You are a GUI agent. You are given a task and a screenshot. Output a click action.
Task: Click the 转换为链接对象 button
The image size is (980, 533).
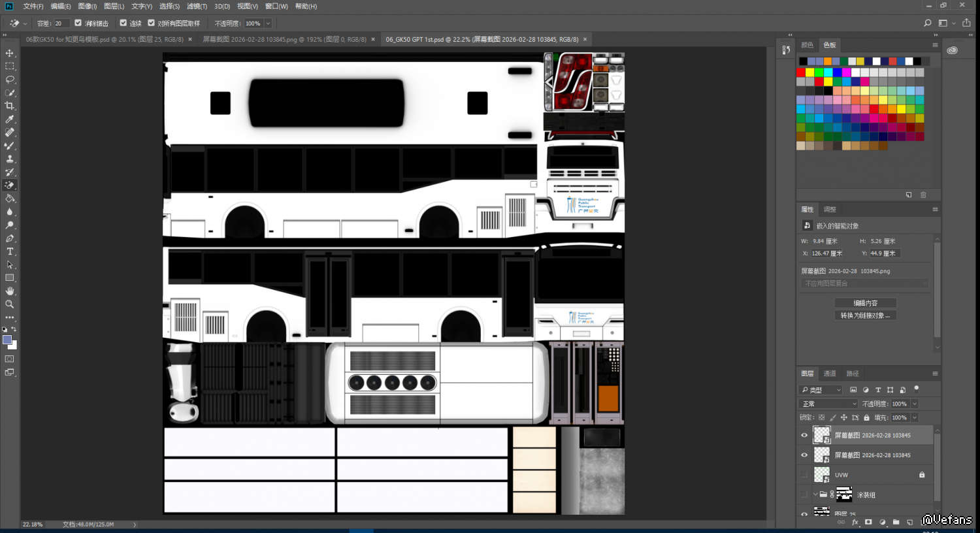(865, 315)
